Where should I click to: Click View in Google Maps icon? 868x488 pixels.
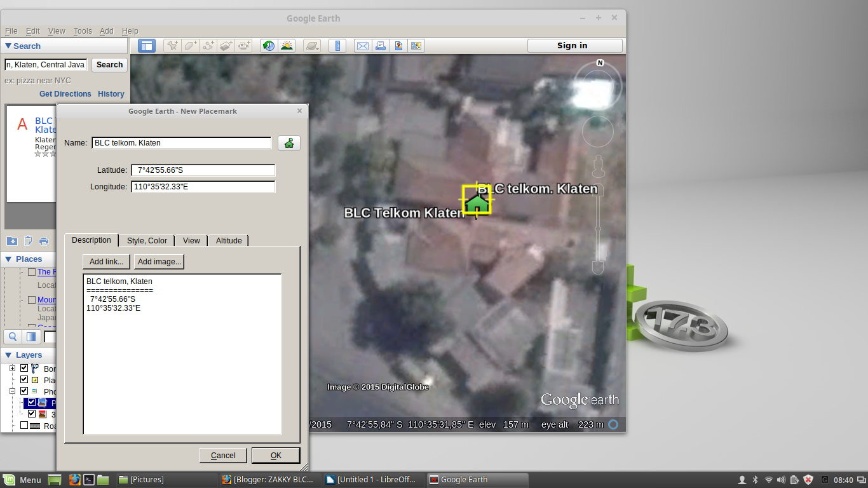tap(416, 46)
